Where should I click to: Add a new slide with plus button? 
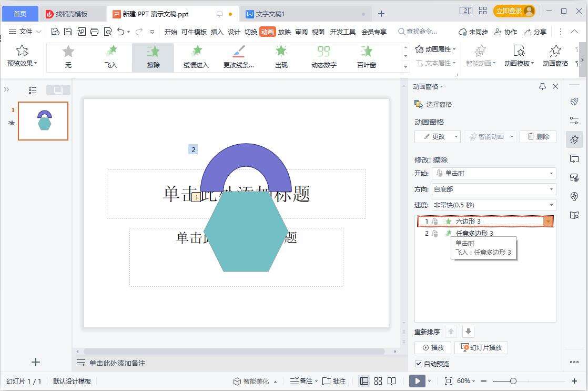tap(36, 362)
